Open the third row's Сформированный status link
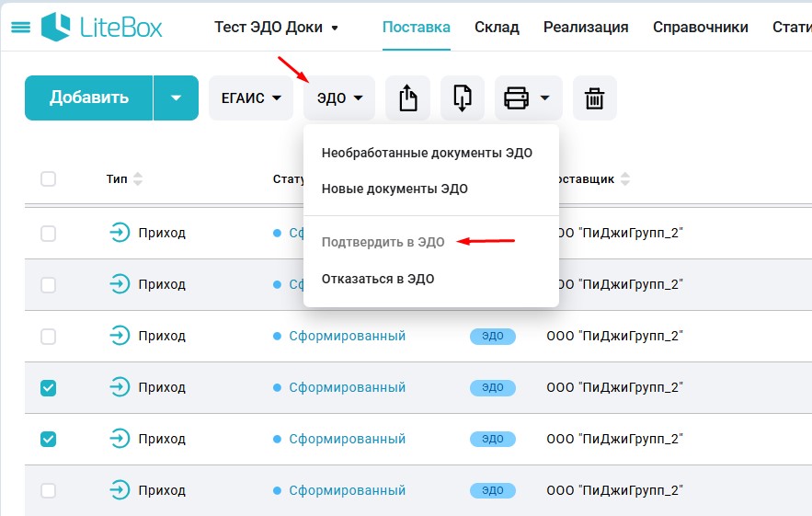Viewport: 812px width, 516px height. point(347,336)
